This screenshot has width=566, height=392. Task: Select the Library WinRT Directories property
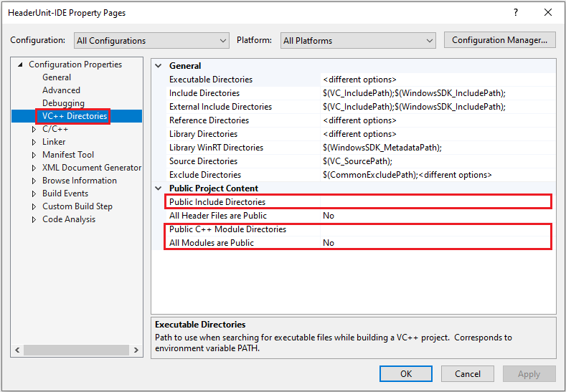[361, 148]
